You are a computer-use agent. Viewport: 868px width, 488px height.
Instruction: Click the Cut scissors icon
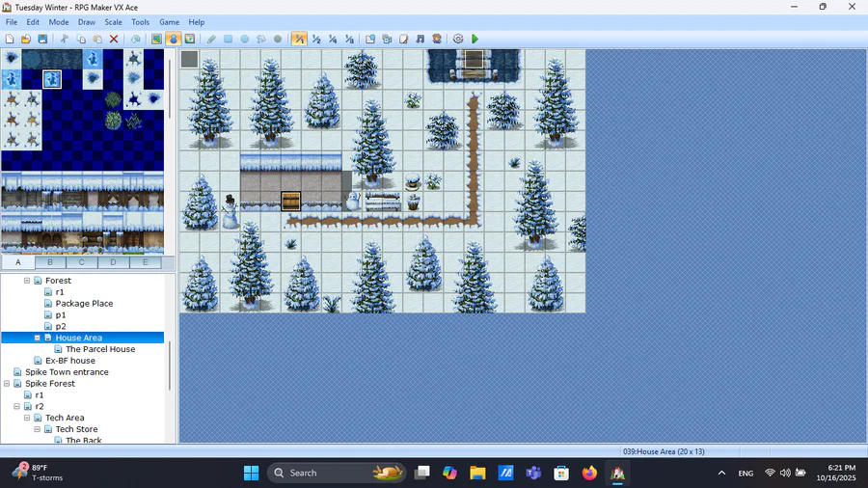click(65, 39)
